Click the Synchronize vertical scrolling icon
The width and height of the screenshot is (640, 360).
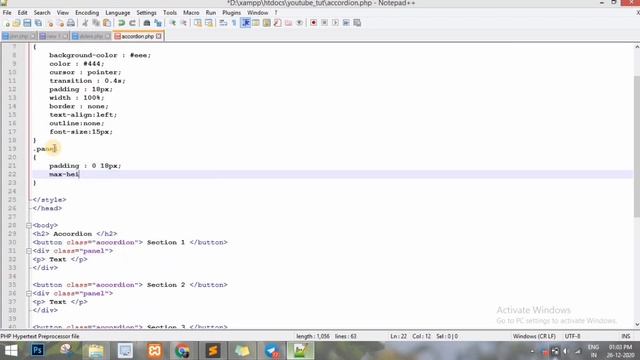pos(198,23)
